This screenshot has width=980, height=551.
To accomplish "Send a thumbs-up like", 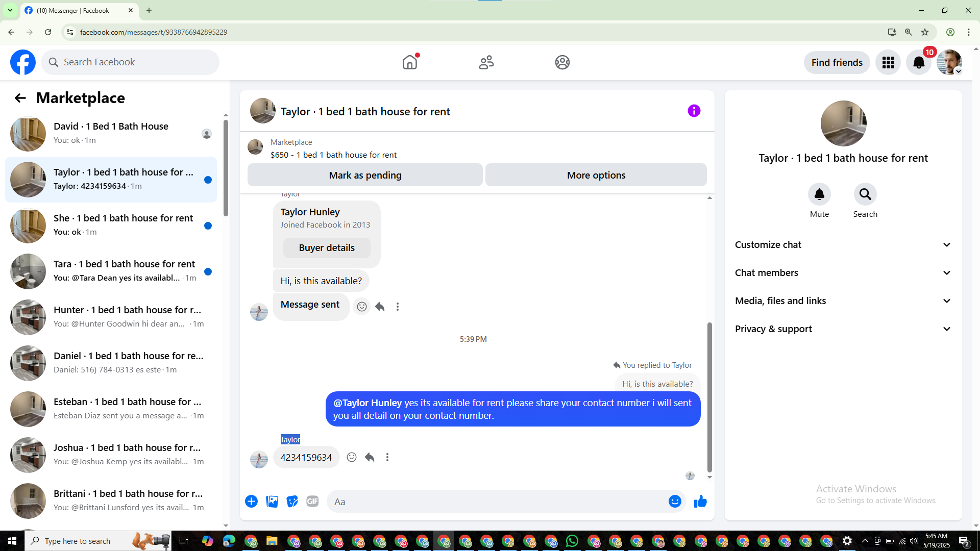I will (x=700, y=502).
